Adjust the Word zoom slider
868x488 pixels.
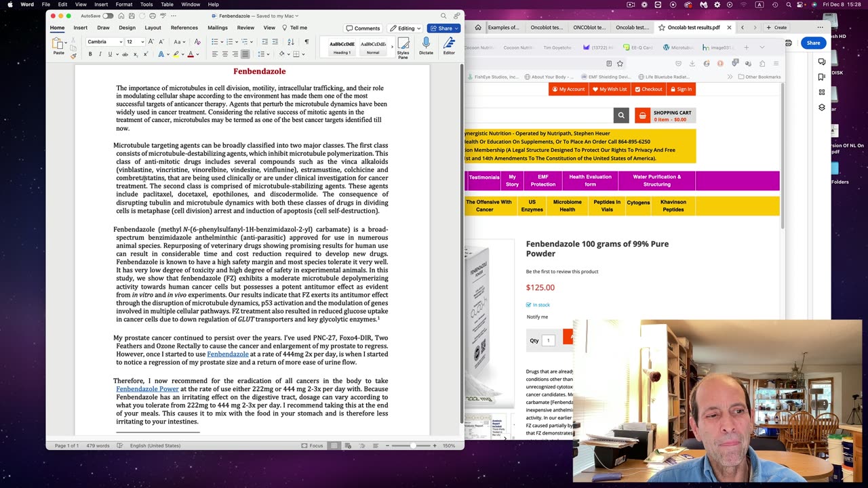[412, 445]
